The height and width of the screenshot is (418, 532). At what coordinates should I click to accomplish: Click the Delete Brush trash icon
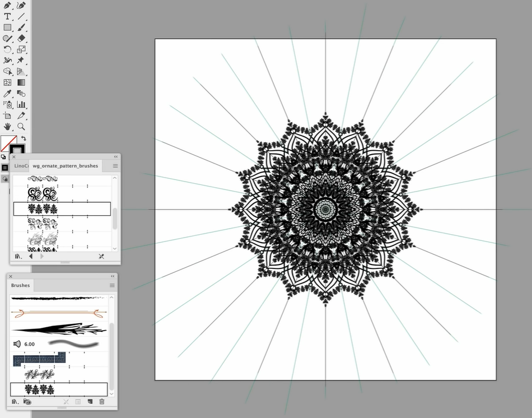point(101,401)
